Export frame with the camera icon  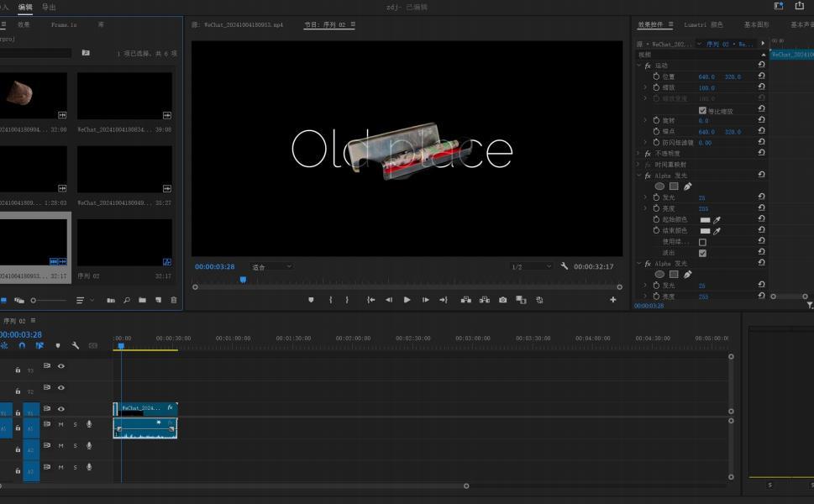pos(502,300)
